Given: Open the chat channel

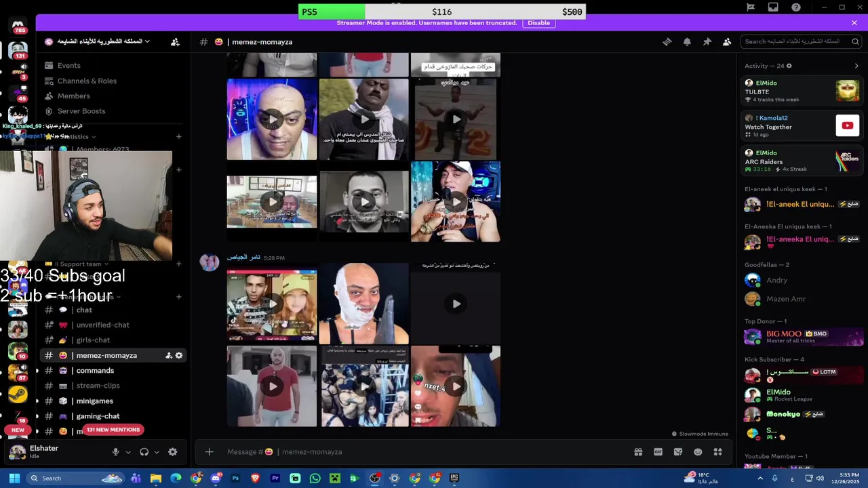Looking at the screenshot, I should coord(84,310).
